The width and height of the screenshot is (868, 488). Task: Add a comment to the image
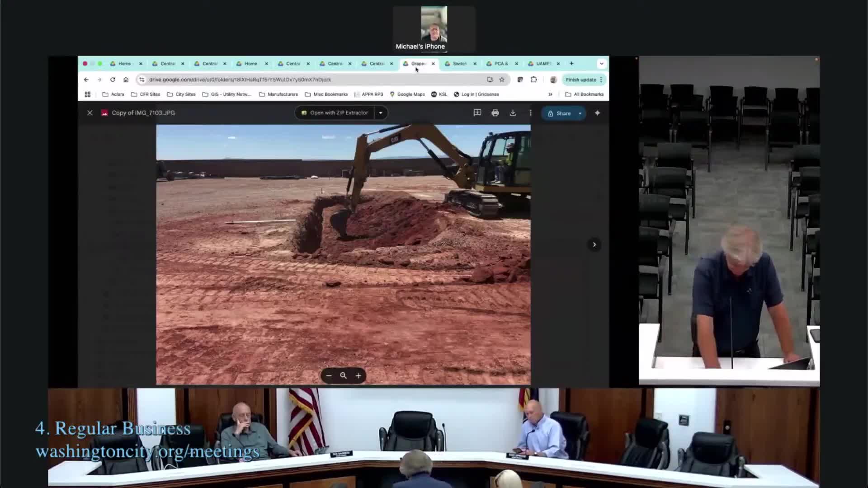point(477,113)
